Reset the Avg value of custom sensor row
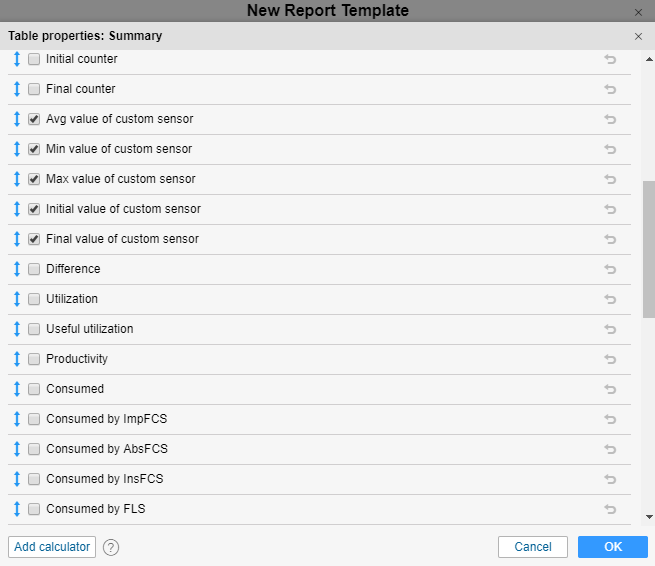 610,119
